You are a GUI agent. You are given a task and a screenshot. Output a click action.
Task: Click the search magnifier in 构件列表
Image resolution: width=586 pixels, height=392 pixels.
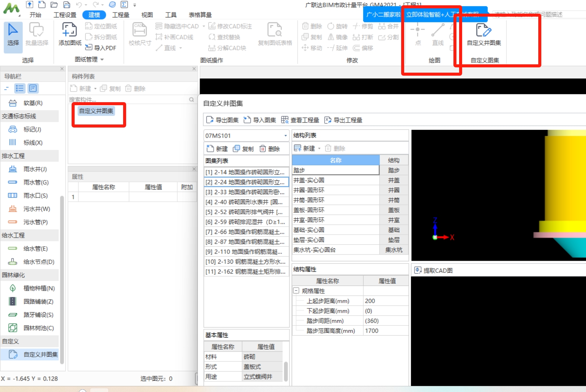pos(192,100)
